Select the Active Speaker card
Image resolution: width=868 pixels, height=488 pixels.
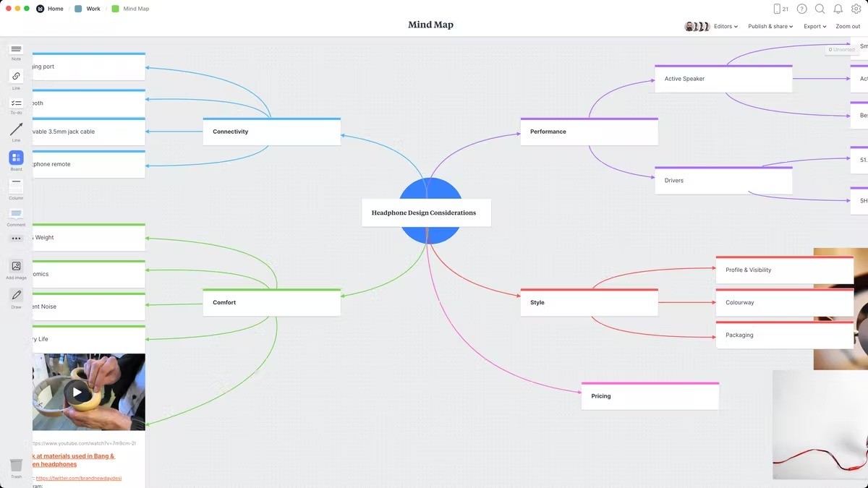tap(723, 79)
